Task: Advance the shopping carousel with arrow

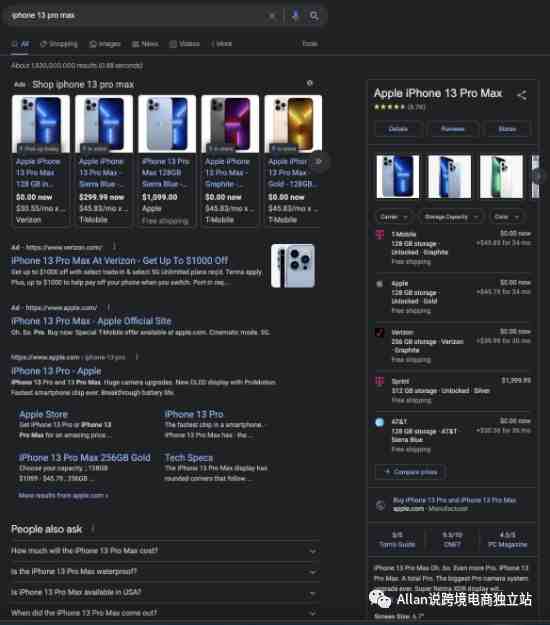Action: coord(319,162)
